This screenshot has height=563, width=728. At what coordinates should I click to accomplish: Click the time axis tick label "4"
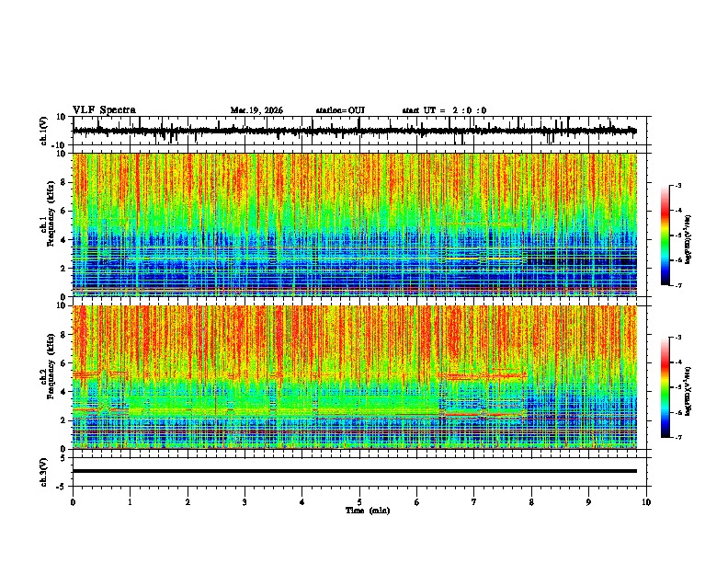(x=302, y=502)
